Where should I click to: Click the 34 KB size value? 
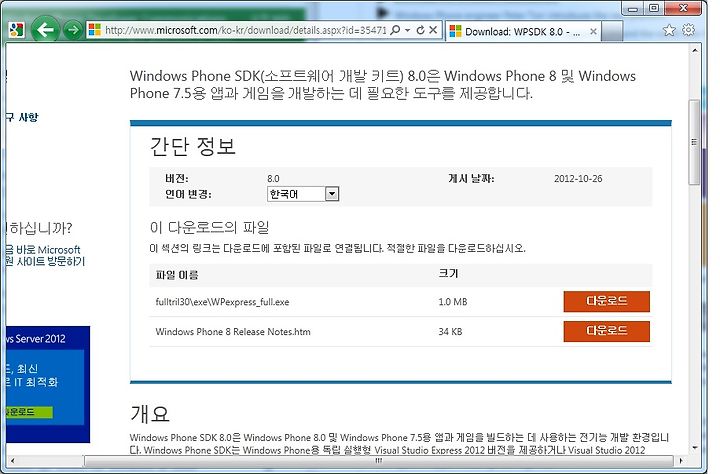(450, 332)
